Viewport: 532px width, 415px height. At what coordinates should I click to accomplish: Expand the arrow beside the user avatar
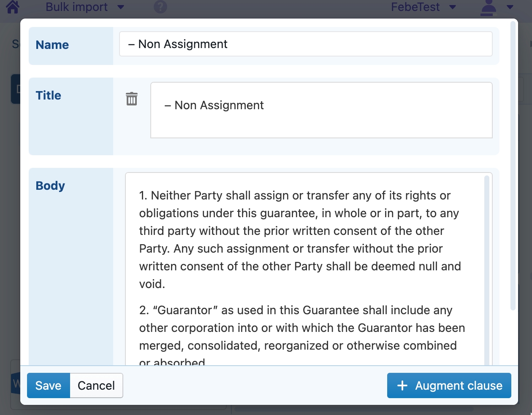point(510,7)
